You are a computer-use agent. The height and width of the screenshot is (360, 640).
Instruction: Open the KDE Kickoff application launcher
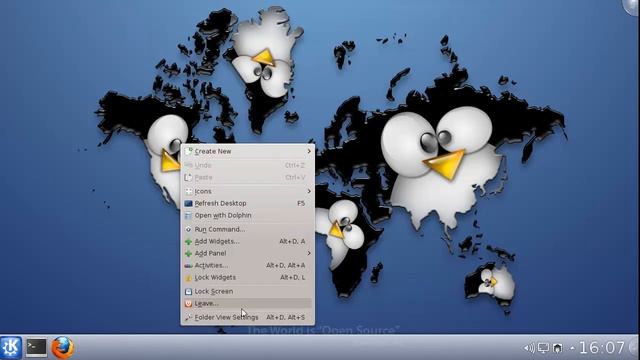10,347
